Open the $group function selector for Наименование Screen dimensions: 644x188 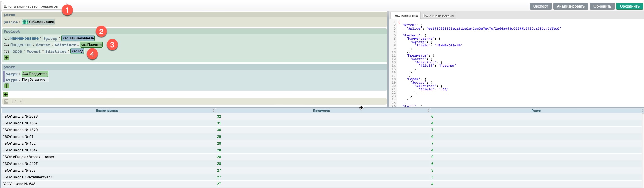50,39
